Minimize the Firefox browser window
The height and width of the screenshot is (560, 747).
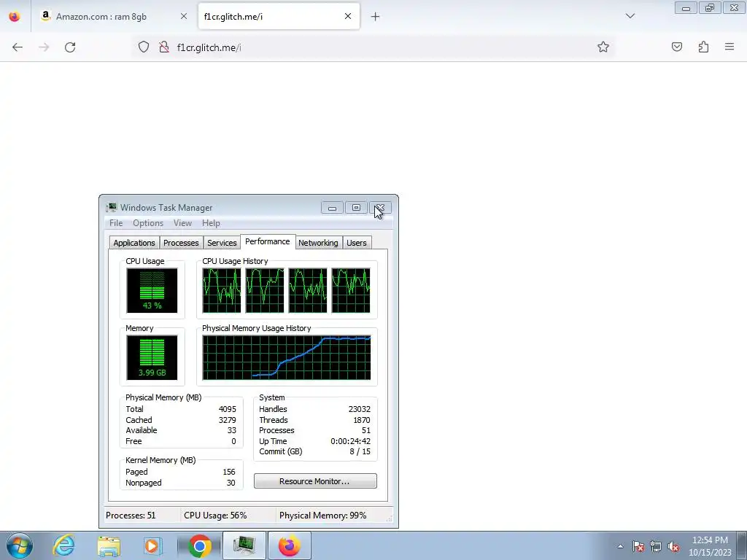pyautogui.click(x=686, y=8)
